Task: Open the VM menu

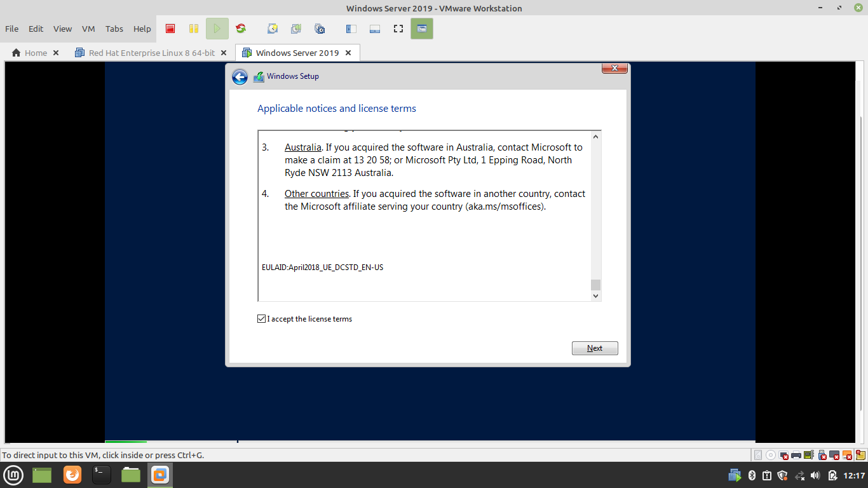Action: click(88, 29)
